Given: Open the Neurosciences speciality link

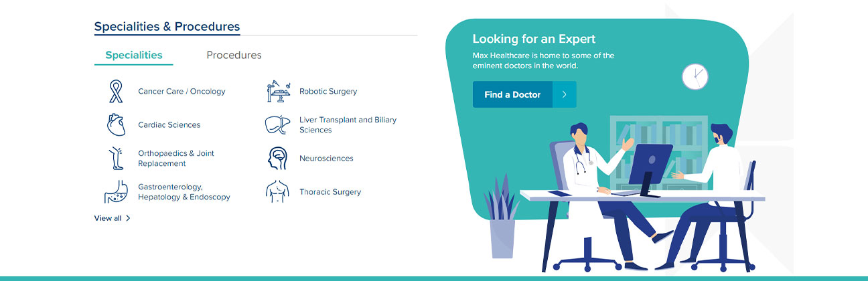Looking at the screenshot, I should tap(326, 158).
